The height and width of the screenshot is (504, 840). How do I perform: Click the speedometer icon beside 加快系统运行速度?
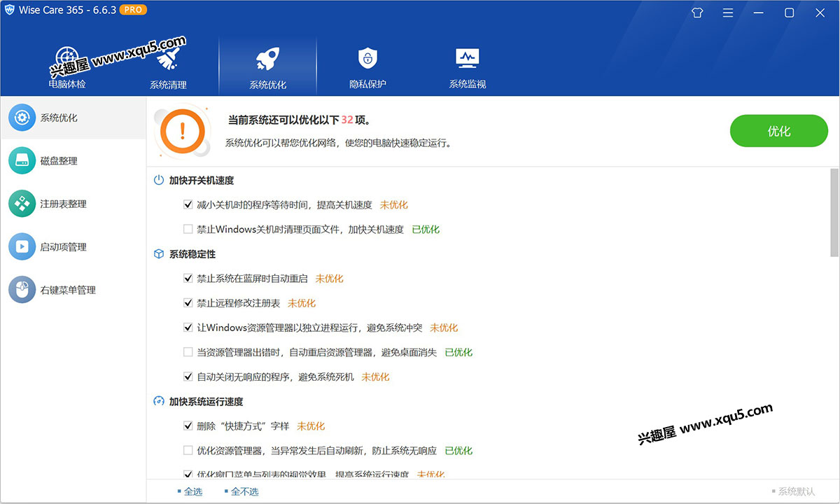click(159, 401)
